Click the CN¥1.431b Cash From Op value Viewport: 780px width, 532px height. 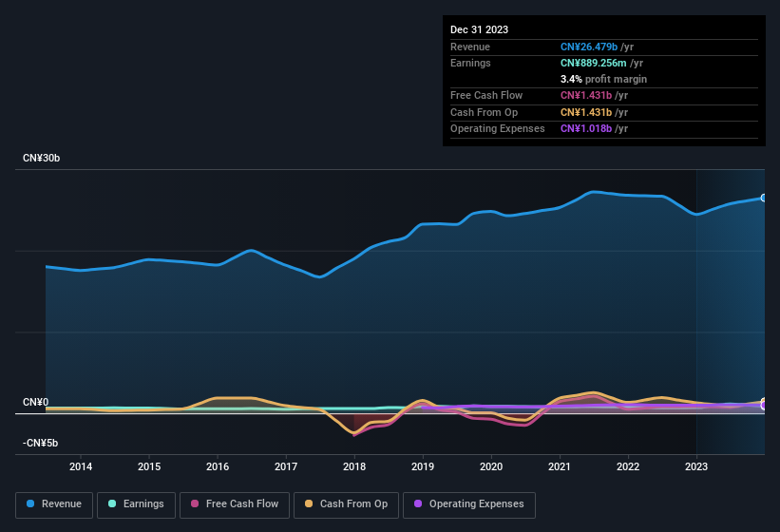[586, 112]
